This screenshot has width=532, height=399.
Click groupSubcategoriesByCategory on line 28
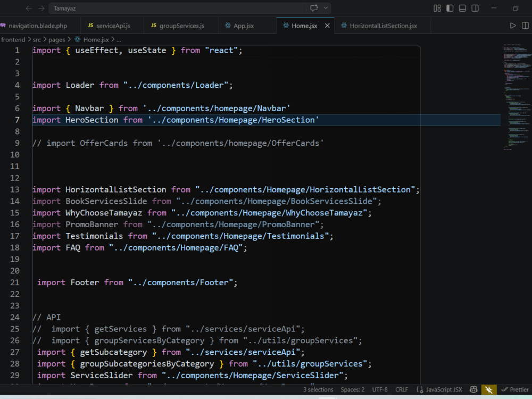tap(147, 364)
